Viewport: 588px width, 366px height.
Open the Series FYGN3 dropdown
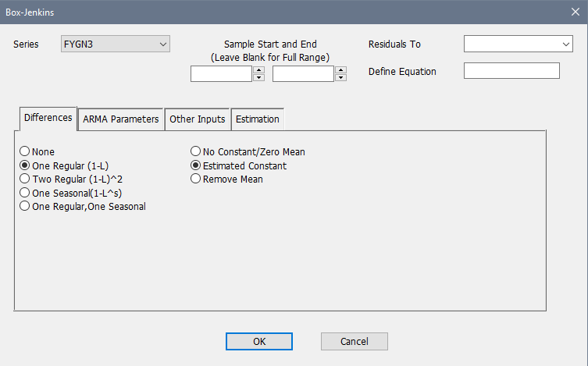[x=115, y=44]
